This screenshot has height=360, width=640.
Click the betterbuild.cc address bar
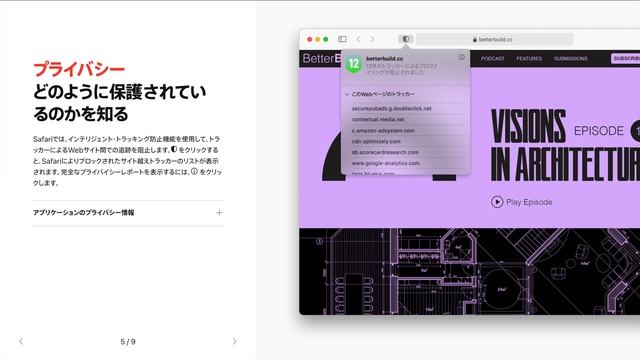point(494,39)
